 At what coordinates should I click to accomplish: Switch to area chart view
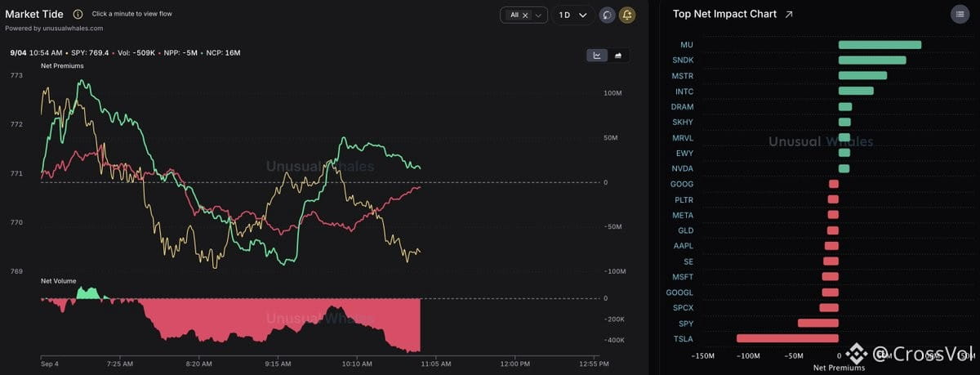tap(618, 56)
